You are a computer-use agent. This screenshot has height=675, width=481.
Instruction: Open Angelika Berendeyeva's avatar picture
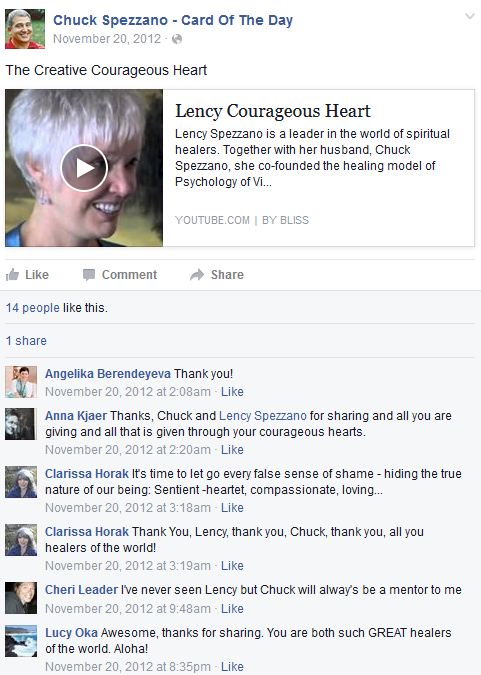[21, 382]
